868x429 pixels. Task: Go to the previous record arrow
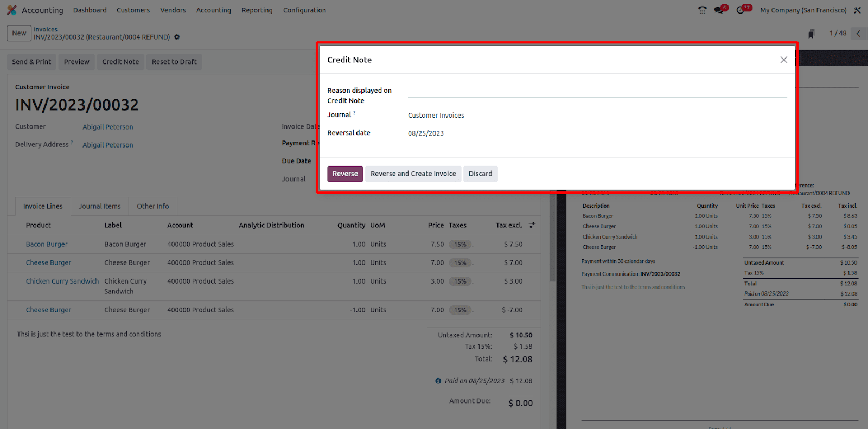point(858,34)
